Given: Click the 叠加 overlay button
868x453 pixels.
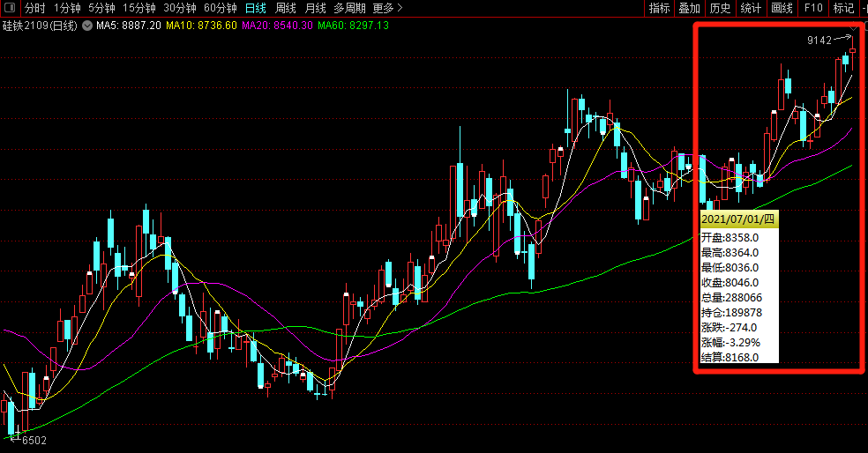Looking at the screenshot, I should [x=689, y=8].
